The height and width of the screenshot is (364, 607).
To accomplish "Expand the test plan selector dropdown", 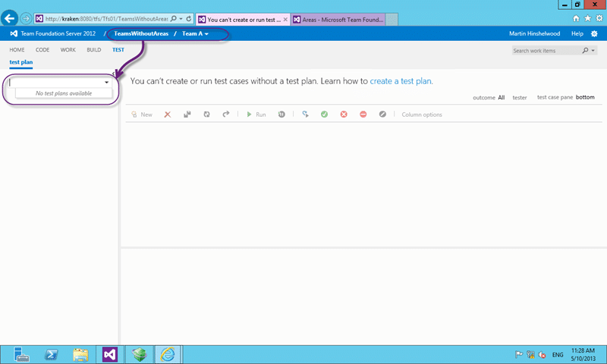I will [106, 83].
